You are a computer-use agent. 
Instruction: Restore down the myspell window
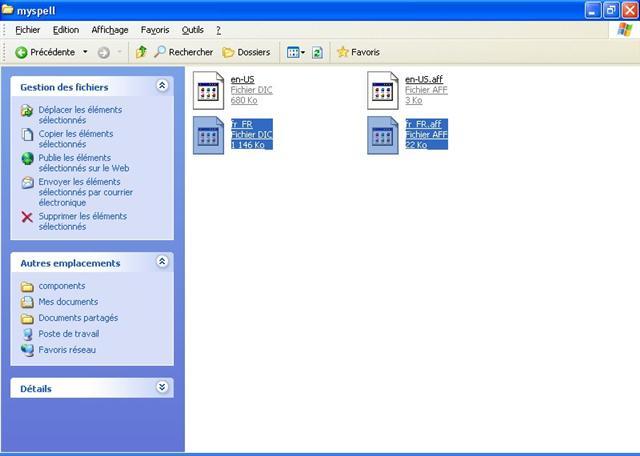pos(611,10)
